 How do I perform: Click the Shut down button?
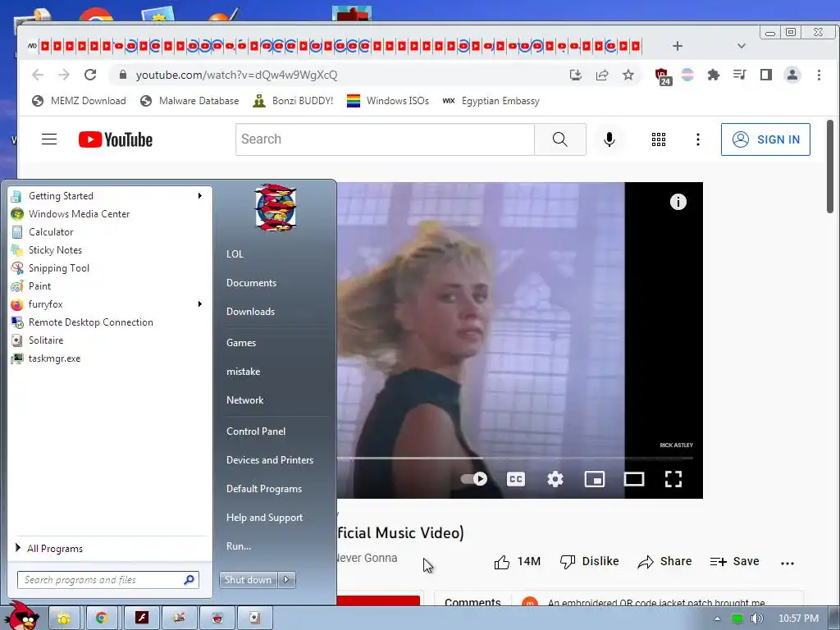click(248, 580)
